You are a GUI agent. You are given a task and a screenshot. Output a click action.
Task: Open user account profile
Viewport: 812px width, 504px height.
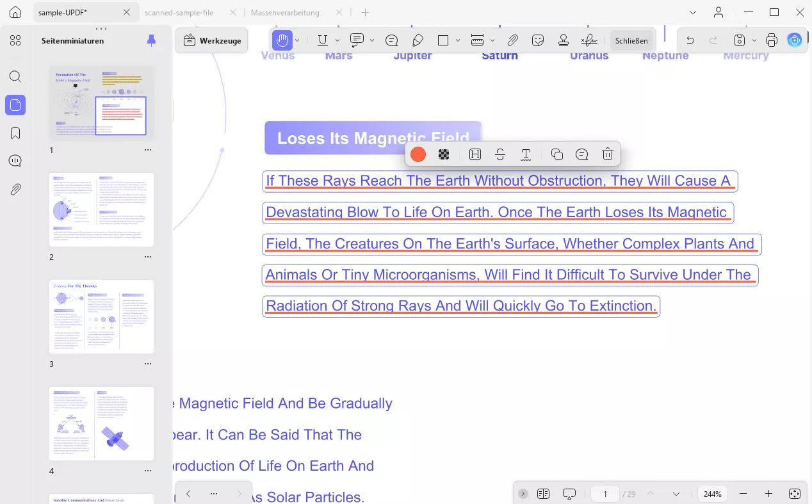pyautogui.click(x=719, y=12)
